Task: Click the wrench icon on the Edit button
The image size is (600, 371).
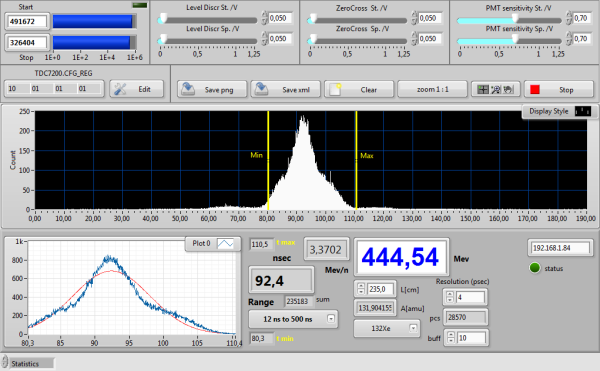Action: 120,89
